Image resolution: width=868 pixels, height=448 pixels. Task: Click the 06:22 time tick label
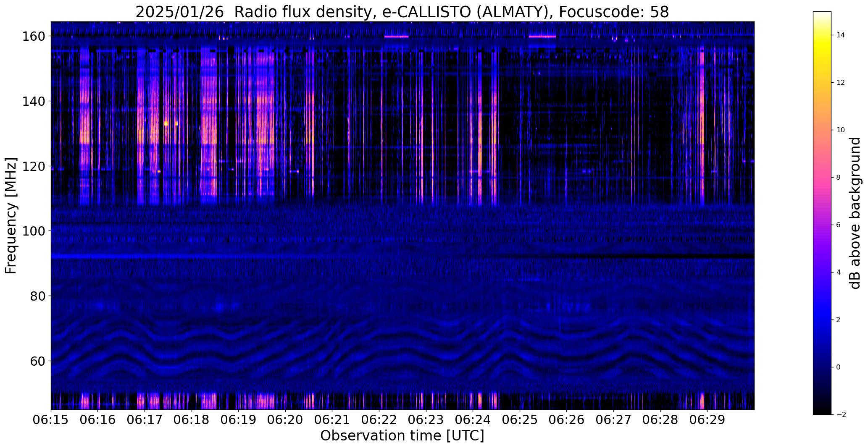tap(379, 420)
